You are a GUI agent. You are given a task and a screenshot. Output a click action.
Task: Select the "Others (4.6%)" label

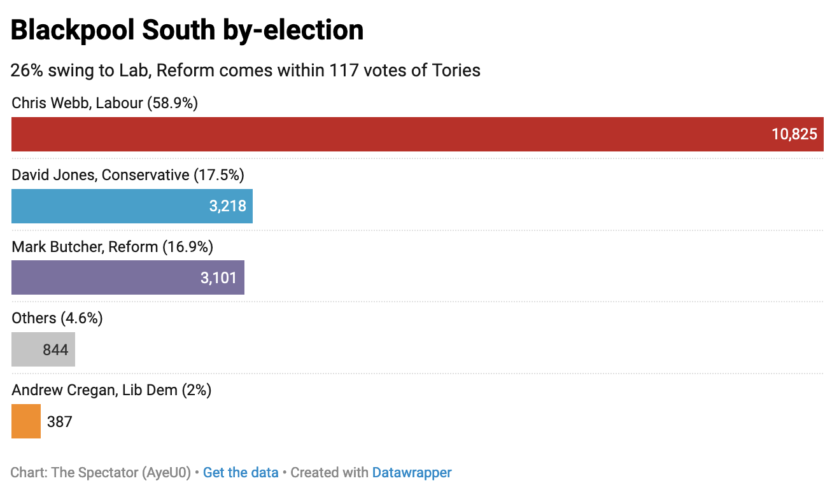[57, 318]
